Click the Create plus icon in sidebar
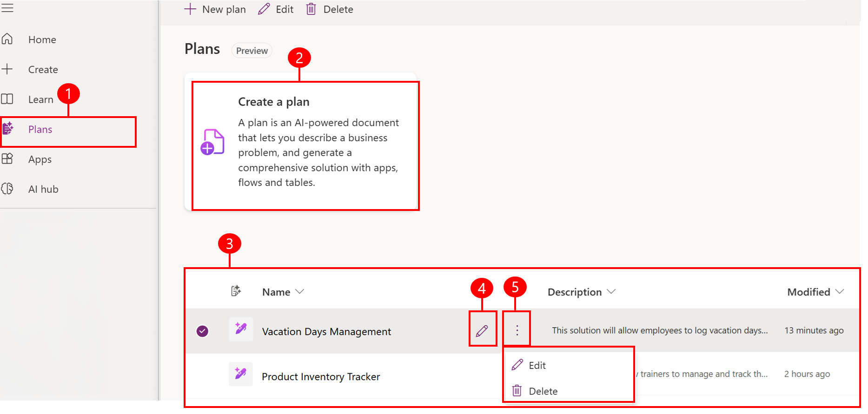This screenshot has height=414, width=868. [7, 69]
